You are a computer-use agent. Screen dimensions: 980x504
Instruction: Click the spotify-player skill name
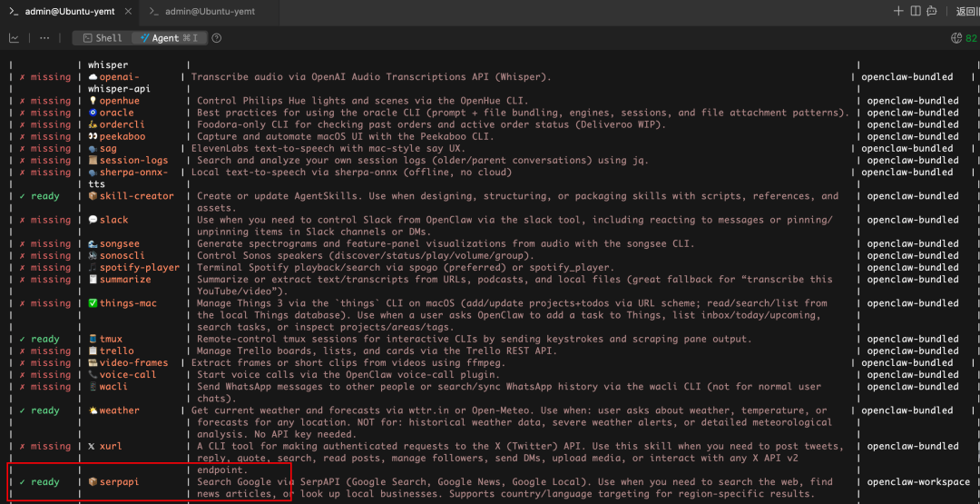pos(139,268)
